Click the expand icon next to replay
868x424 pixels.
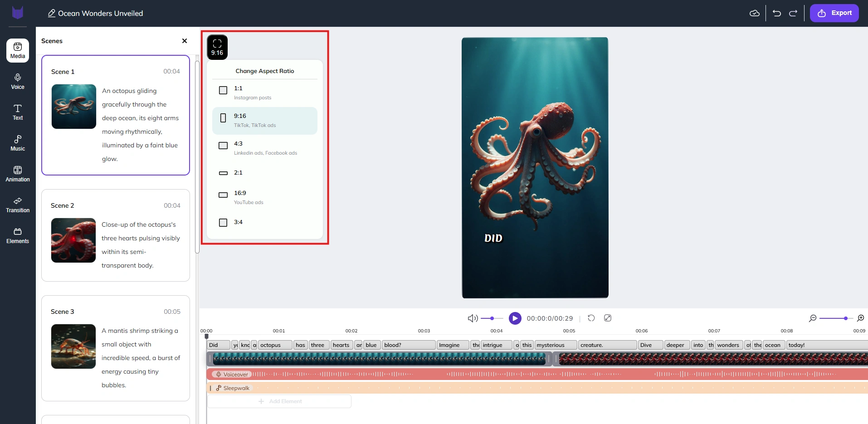point(608,318)
